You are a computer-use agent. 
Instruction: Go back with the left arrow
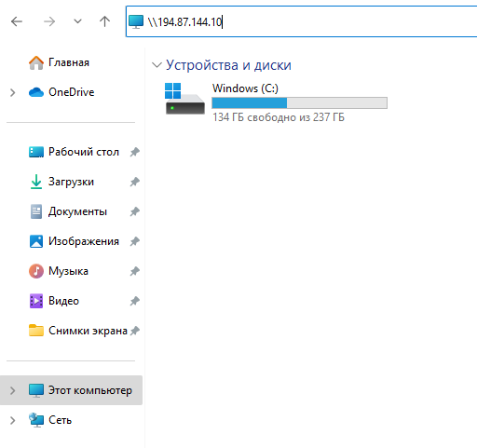point(17,21)
